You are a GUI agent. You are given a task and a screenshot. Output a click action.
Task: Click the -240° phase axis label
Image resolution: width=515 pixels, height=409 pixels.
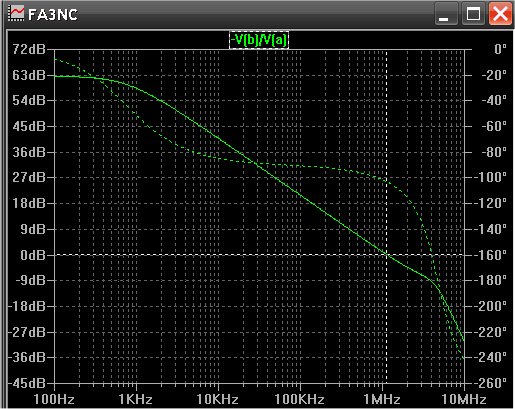[x=491, y=357]
